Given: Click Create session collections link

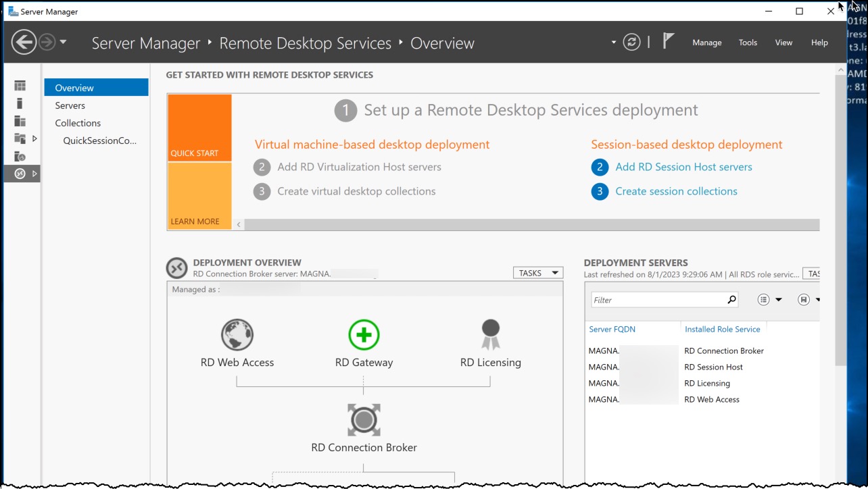Looking at the screenshot, I should click(x=675, y=191).
